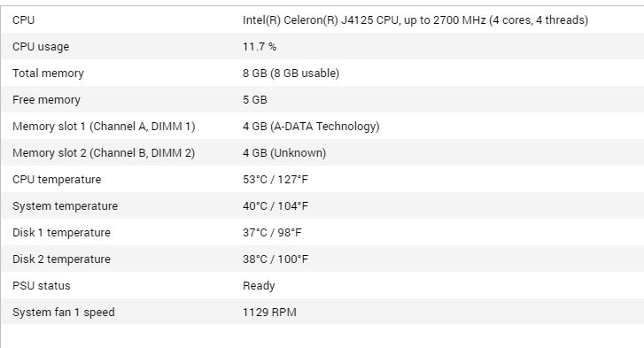Click the 4 GB (Unknown) value
Screen dimensions: 644x348
[284, 152]
